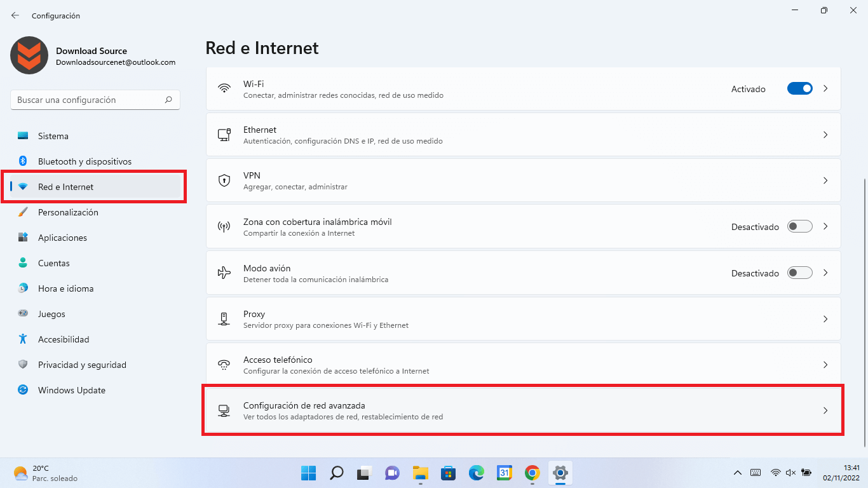Click the VPN shield icon
868x488 pixels.
click(x=224, y=180)
